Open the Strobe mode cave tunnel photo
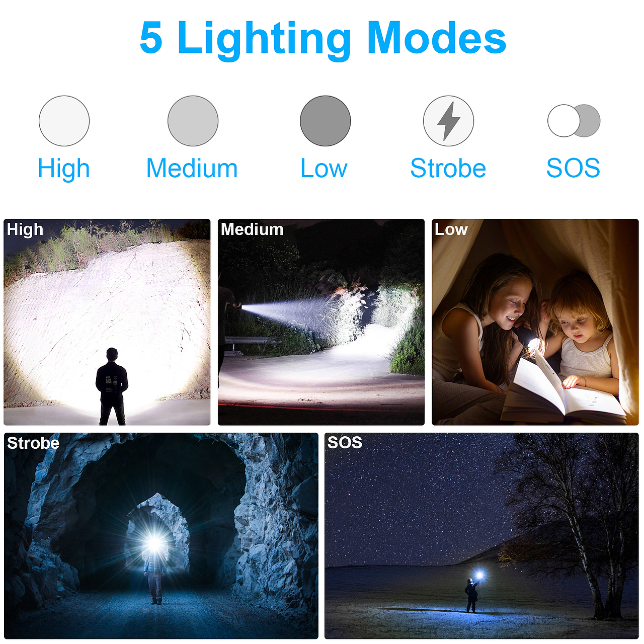Image resolution: width=644 pixels, height=644 pixels. (x=161, y=536)
